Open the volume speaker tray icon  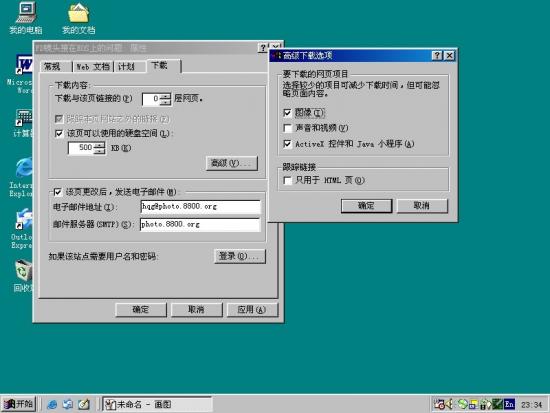449,405
